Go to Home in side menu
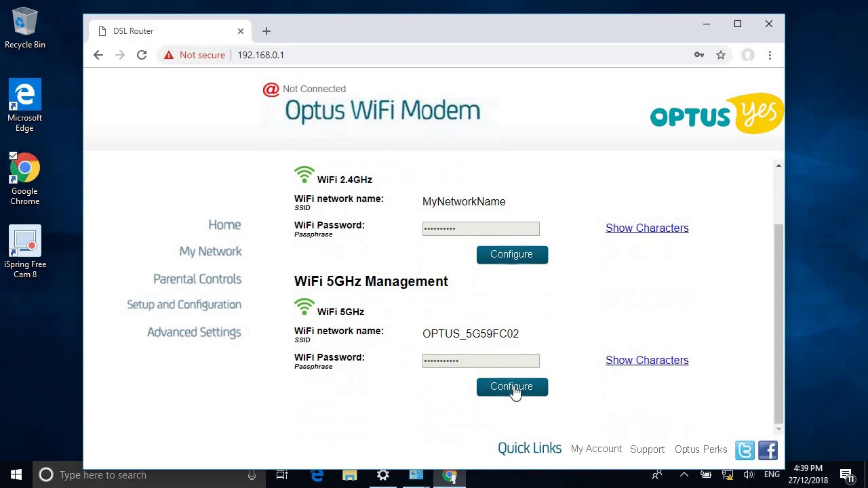 [224, 225]
